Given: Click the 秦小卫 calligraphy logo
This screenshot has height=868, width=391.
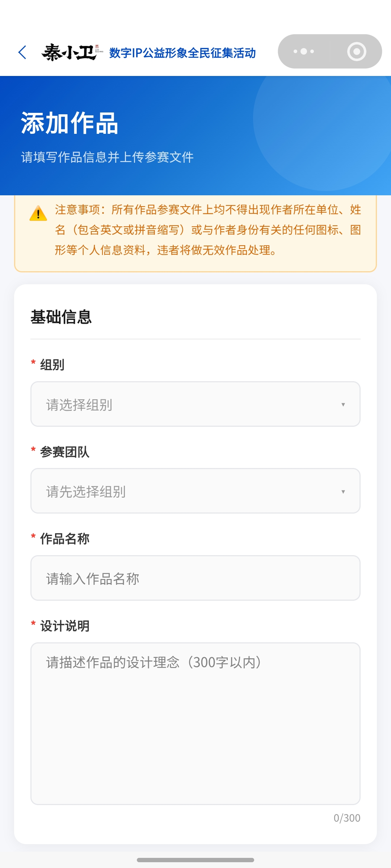Looking at the screenshot, I should tap(72, 52).
